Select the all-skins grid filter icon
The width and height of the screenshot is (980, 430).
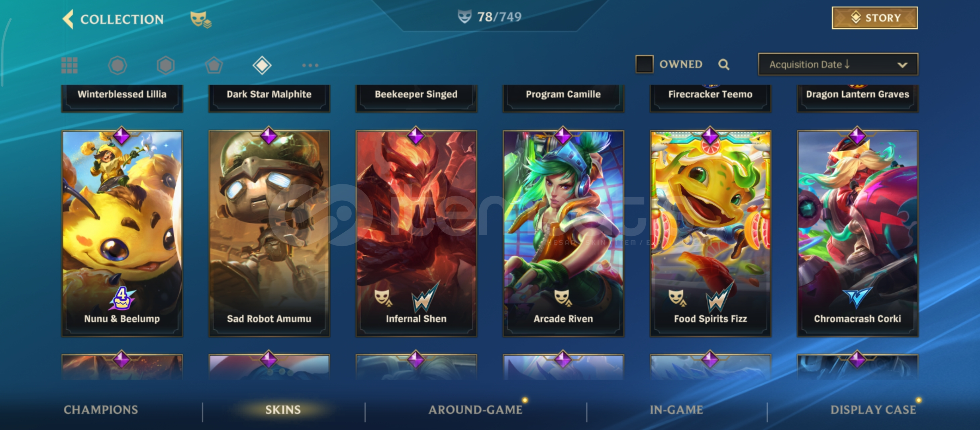tap(69, 65)
